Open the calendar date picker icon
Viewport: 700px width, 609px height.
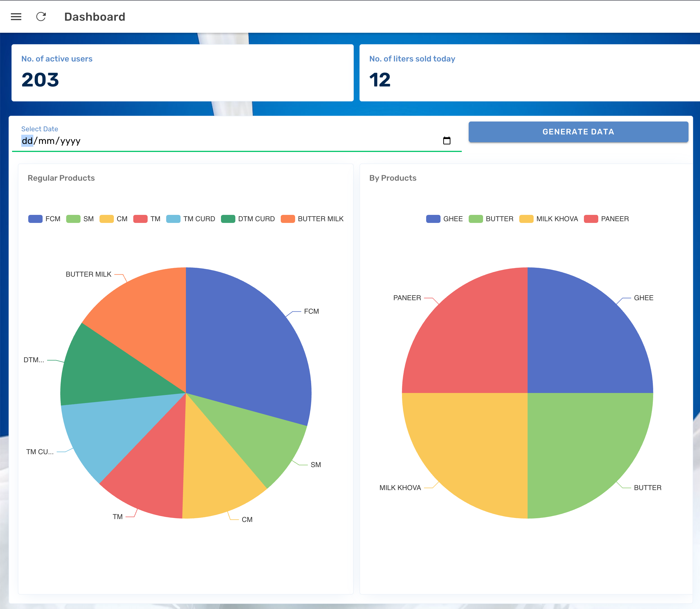click(447, 141)
